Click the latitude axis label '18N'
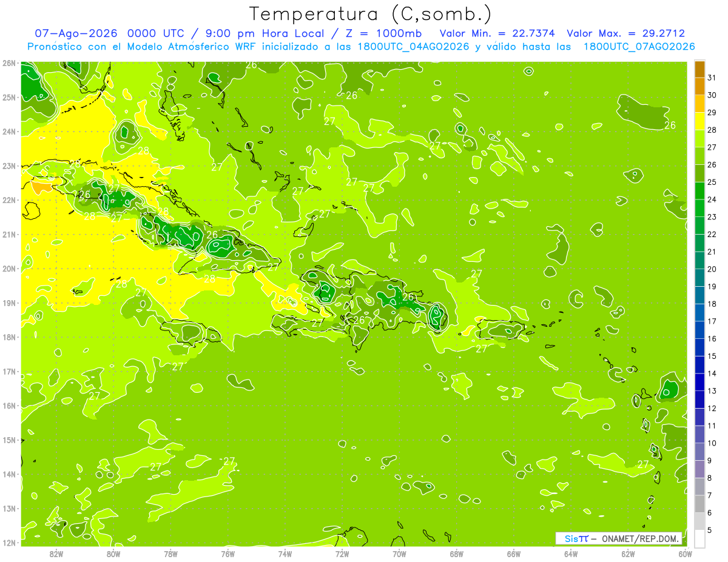 [x=9, y=337]
